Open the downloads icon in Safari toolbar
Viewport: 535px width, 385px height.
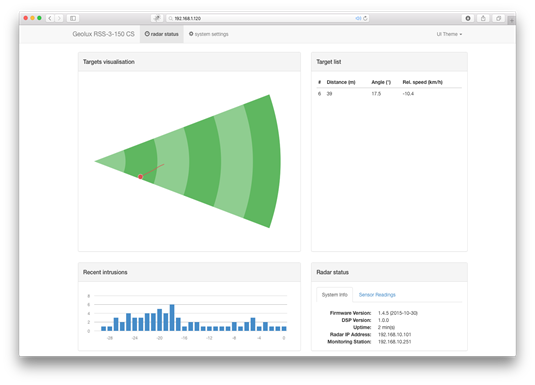click(x=468, y=18)
